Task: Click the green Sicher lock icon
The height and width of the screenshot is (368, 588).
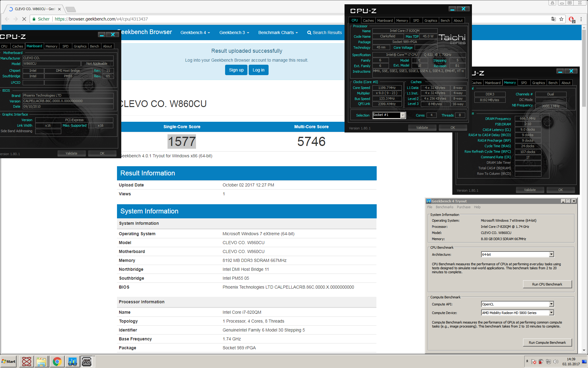Action: coord(34,19)
